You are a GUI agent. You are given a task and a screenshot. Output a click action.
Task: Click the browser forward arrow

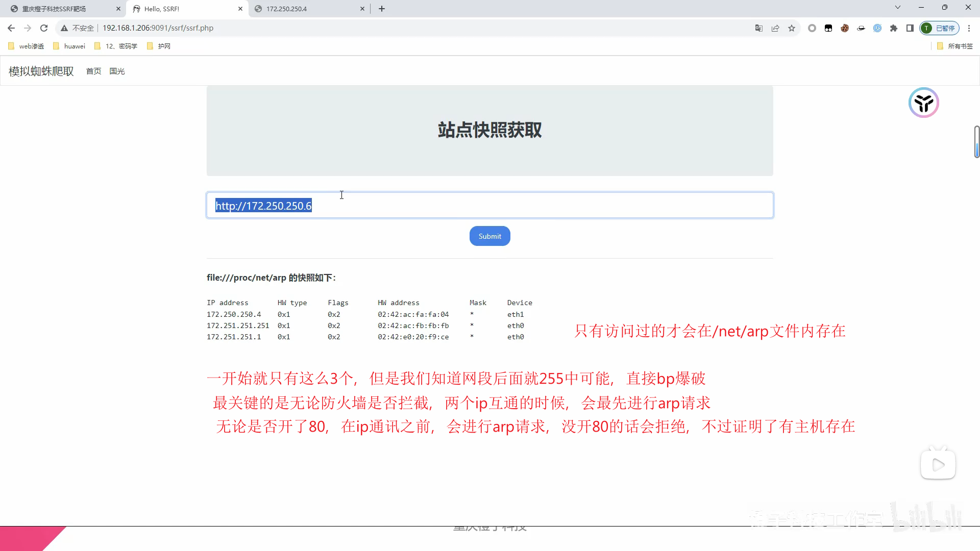[x=28, y=28]
